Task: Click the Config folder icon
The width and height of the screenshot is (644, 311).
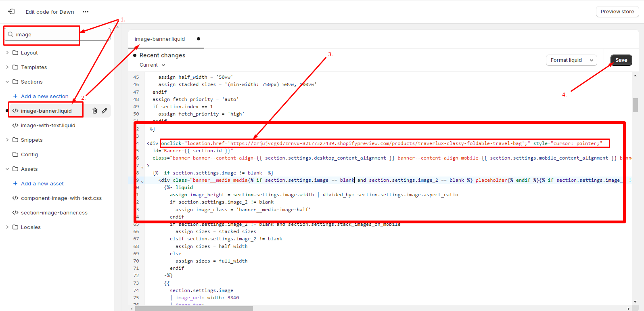Action: [15, 155]
